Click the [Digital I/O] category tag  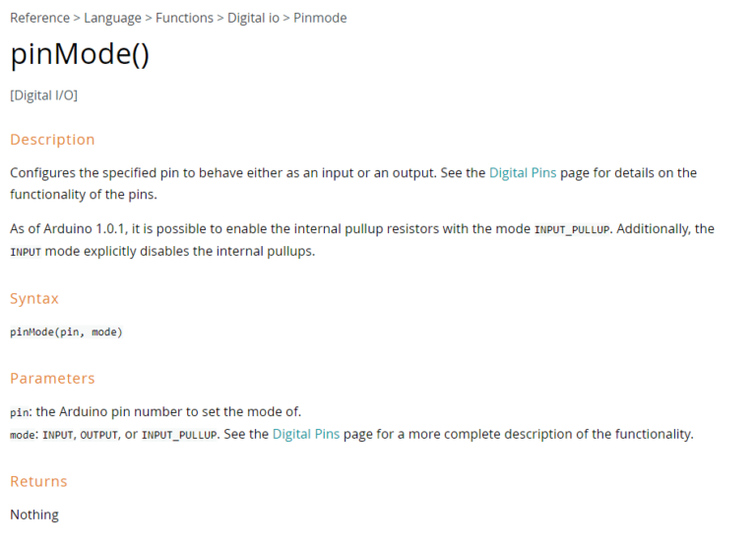click(43, 95)
